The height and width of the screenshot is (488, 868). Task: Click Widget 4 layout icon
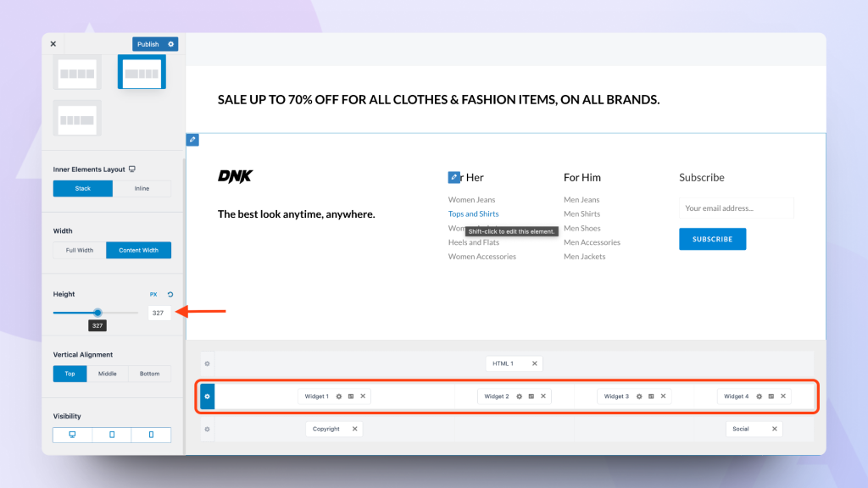pyautogui.click(x=771, y=396)
